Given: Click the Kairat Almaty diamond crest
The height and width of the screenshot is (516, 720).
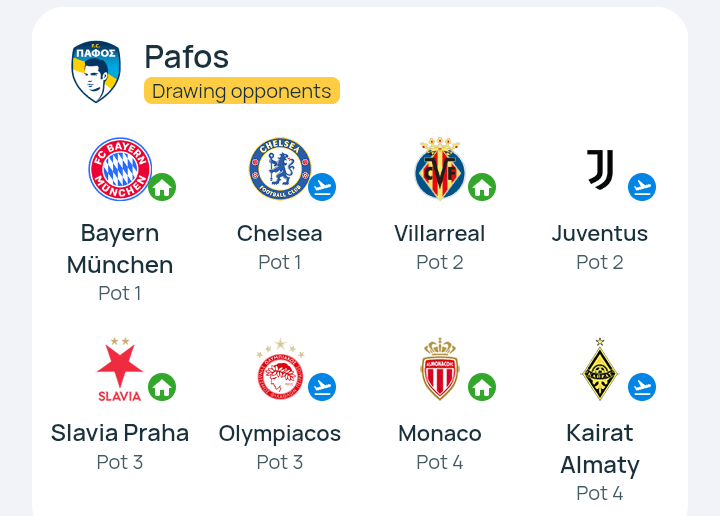Looking at the screenshot, I should (x=600, y=369).
